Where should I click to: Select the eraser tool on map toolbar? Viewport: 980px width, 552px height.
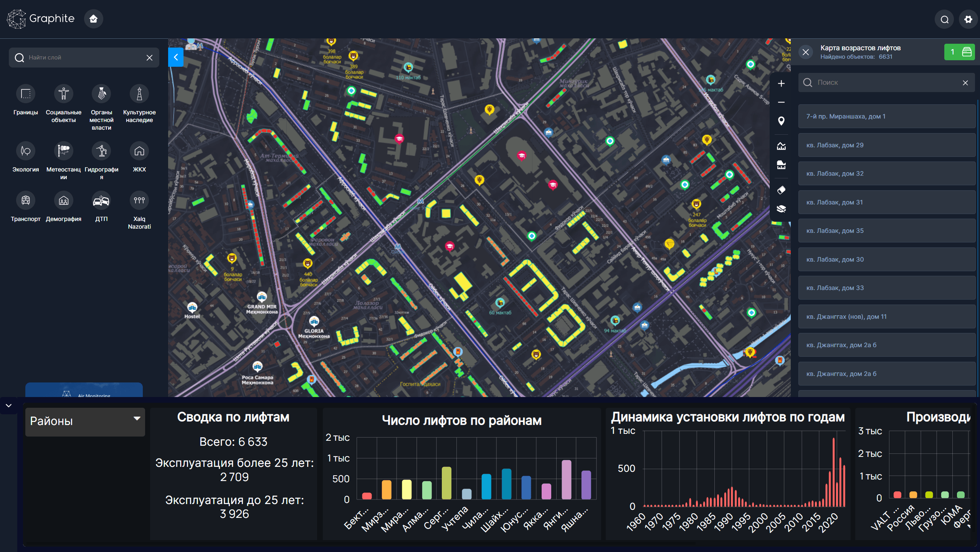[781, 190]
